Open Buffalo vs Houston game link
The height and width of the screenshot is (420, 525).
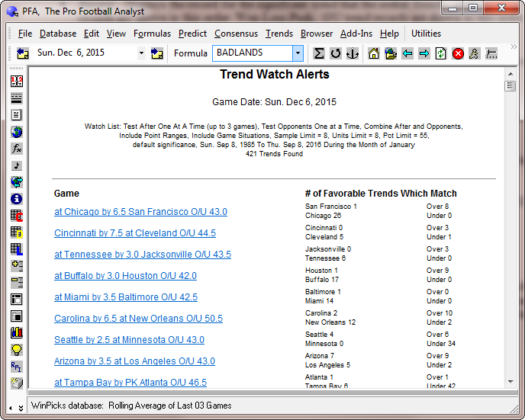(125, 276)
